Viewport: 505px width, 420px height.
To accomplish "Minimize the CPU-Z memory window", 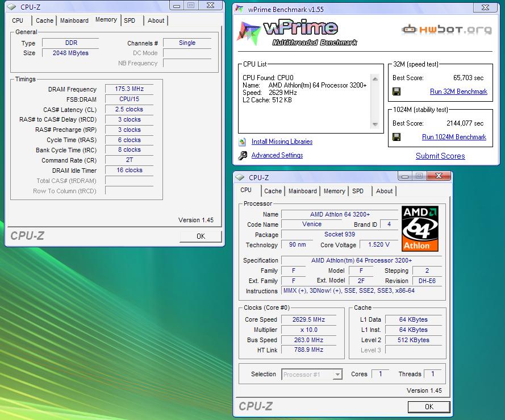I will click(177, 6).
